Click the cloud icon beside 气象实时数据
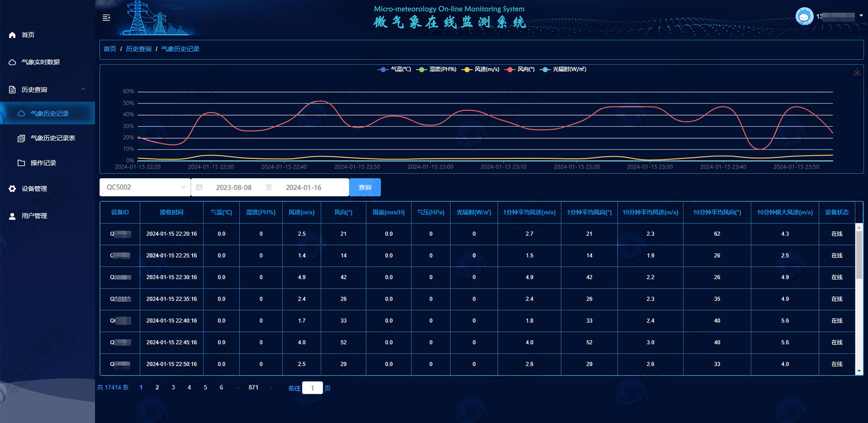 (12, 62)
